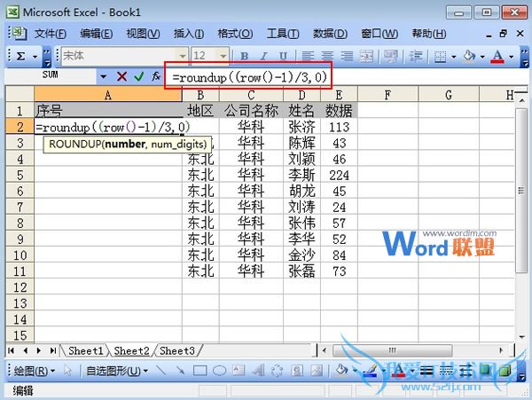This screenshot has width=532, height=400.
Task: Insert Picture from file
Action: point(317,371)
